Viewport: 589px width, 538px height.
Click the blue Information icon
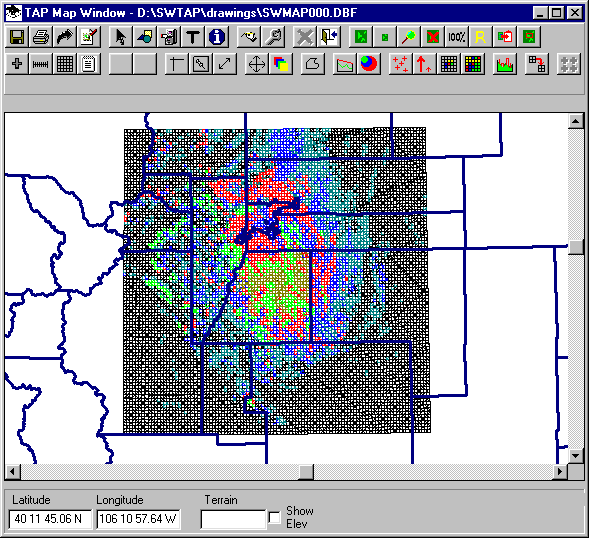(x=217, y=37)
